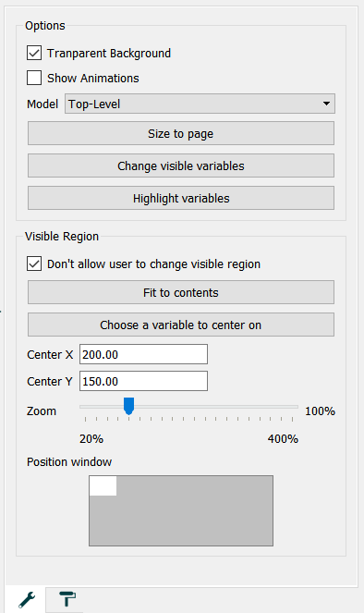Click Choose a variable to center on
The height and width of the screenshot is (613, 364).
pos(181,325)
